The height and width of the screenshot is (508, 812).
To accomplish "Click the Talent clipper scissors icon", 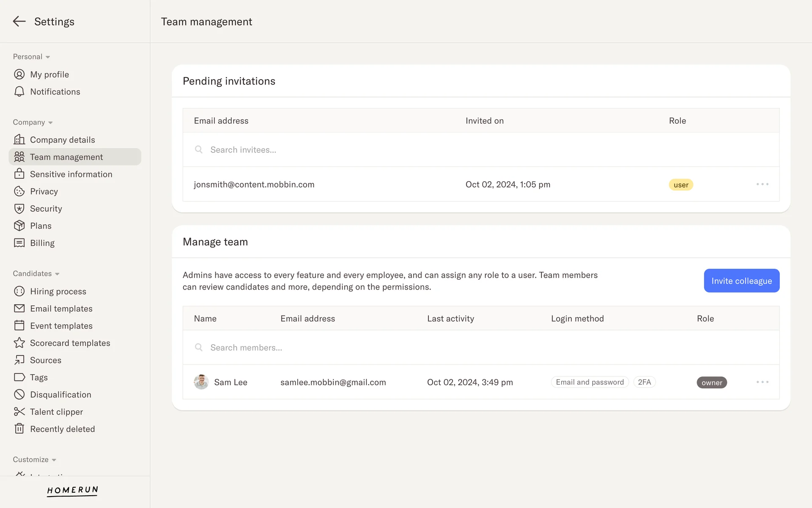I will click(19, 412).
